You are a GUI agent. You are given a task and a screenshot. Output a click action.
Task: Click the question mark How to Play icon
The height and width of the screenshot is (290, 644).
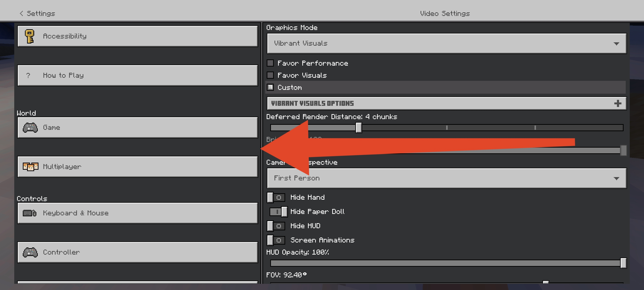pyautogui.click(x=28, y=75)
